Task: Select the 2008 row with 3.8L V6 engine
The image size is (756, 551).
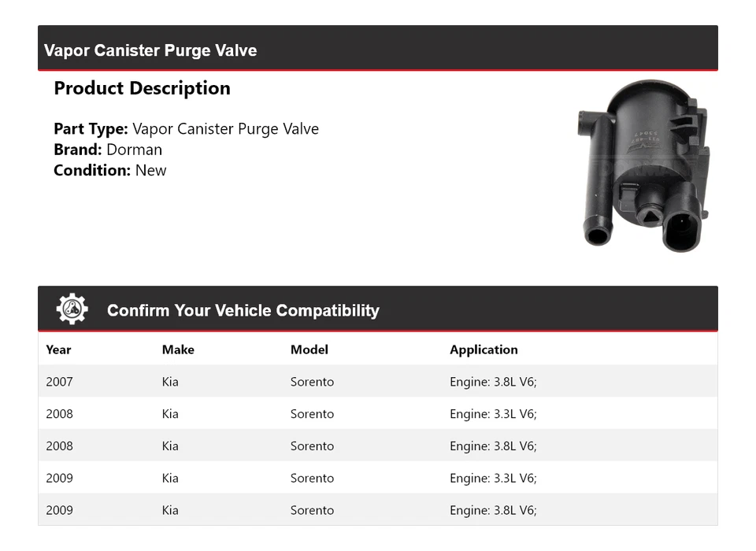Action: (x=377, y=446)
